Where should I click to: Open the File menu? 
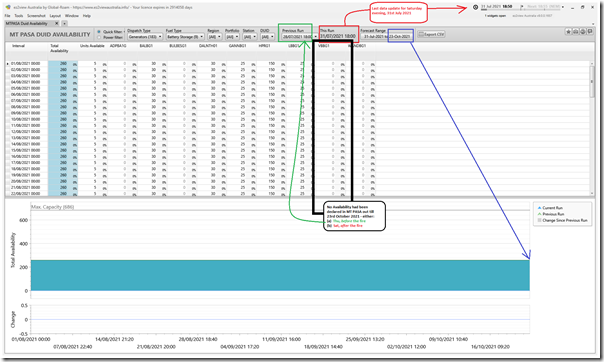pos(7,16)
